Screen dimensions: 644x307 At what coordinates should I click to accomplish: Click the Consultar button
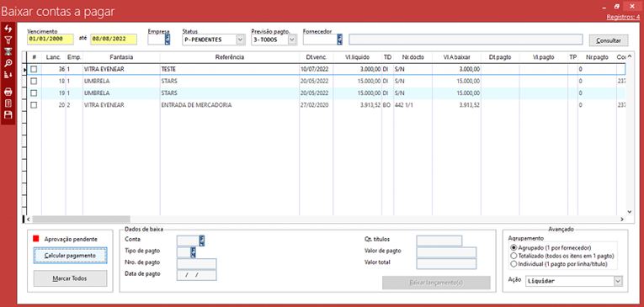[609, 40]
